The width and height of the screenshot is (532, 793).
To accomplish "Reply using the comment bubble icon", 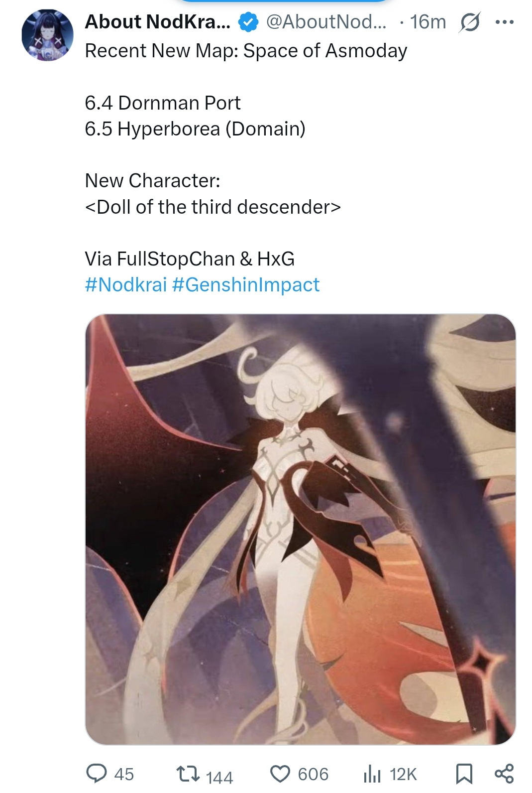I will tap(96, 774).
